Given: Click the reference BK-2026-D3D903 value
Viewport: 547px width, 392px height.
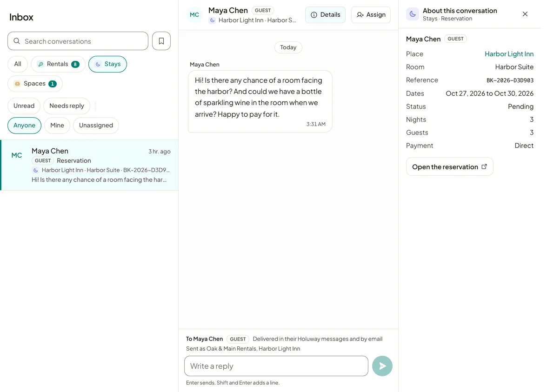Looking at the screenshot, I should [x=510, y=80].
